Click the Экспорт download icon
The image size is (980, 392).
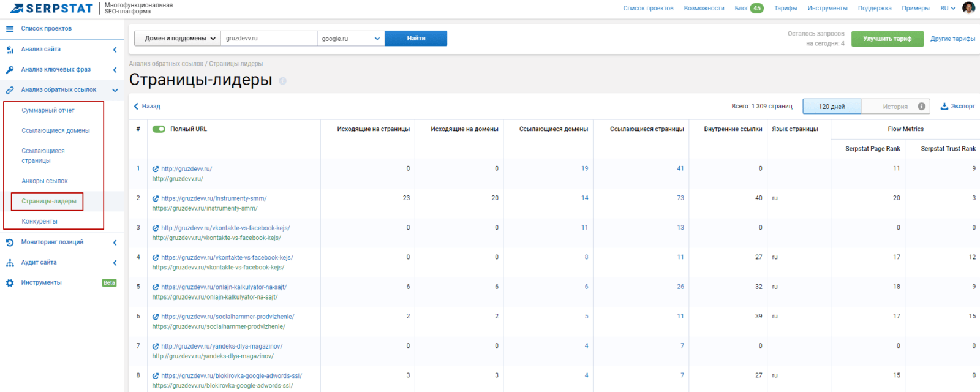(944, 106)
